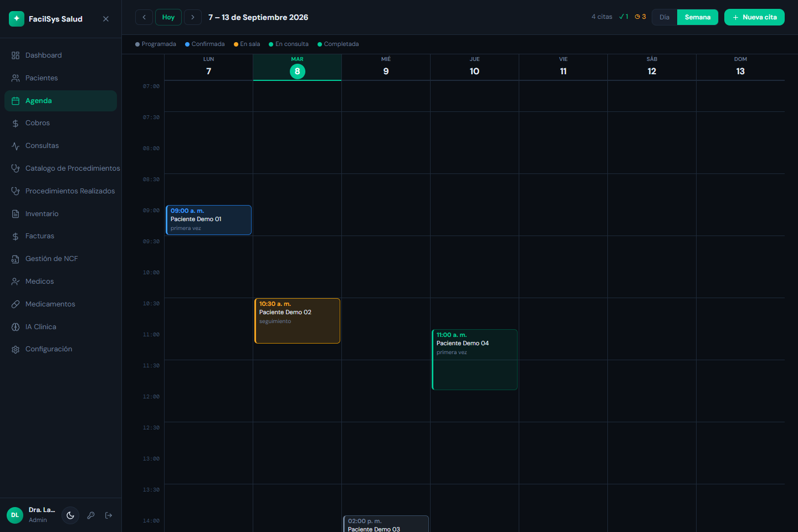Switch to Semana view
Image resolution: width=798 pixels, height=532 pixels.
click(698, 17)
